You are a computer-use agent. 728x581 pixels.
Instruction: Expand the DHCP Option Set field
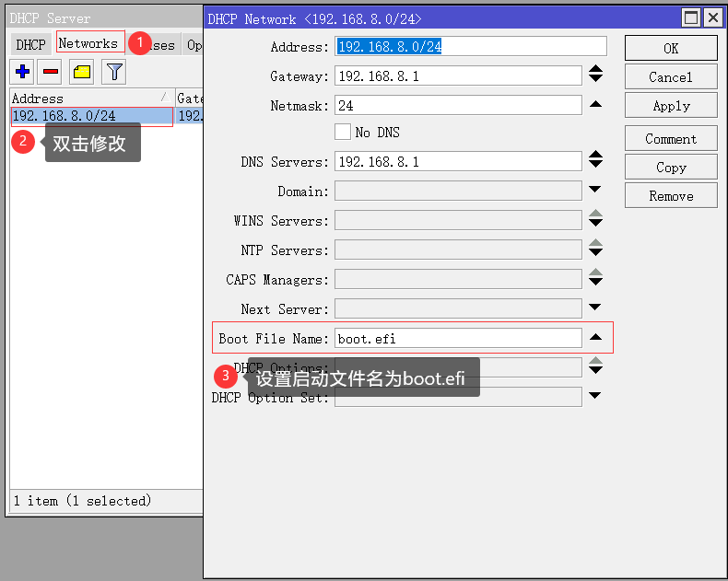(x=595, y=396)
